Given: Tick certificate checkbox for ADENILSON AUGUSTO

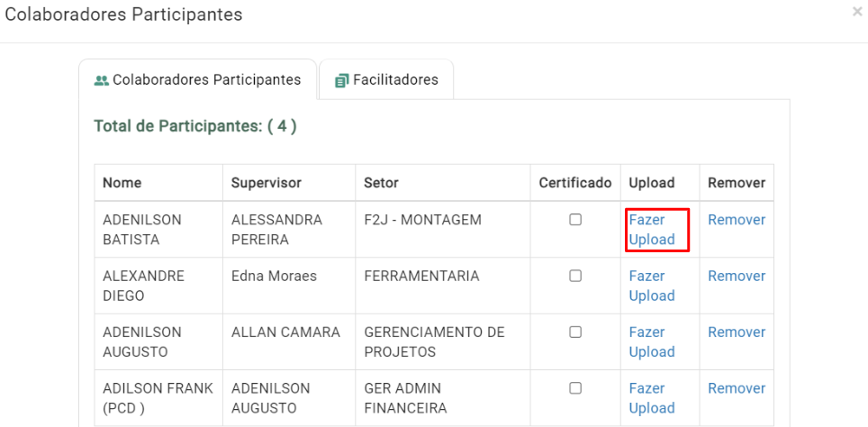Looking at the screenshot, I should point(575,332).
